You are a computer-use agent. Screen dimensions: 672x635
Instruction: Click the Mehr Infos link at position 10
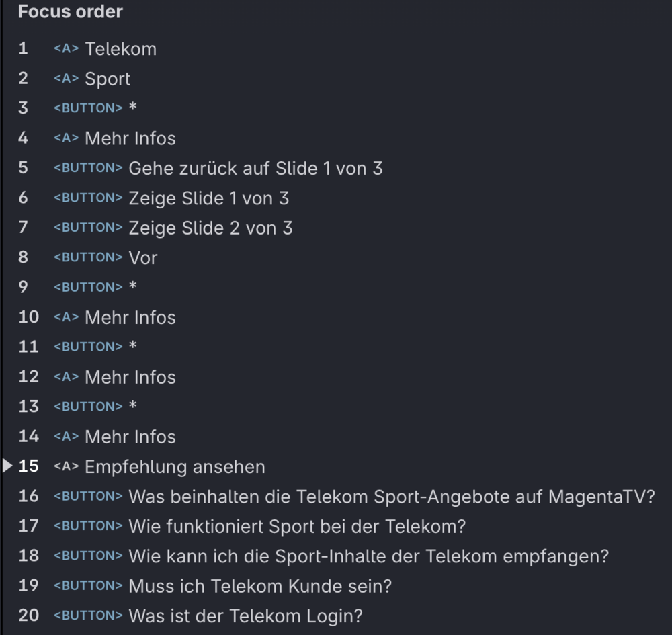131,317
